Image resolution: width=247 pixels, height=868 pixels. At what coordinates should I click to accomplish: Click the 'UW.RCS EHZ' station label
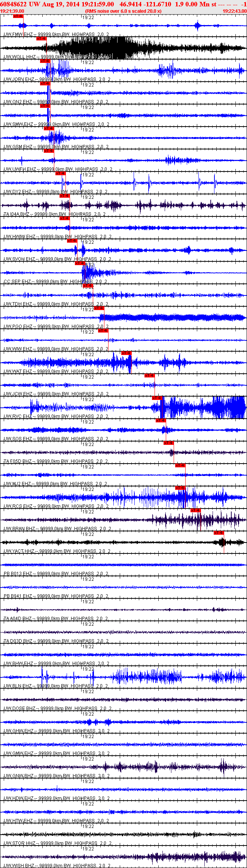[18, 506]
